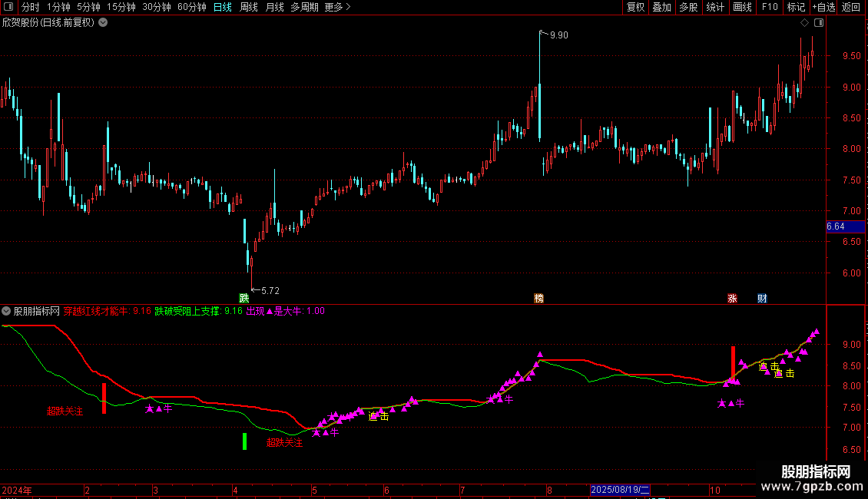Click the 复权 adjustment button
This screenshot has height=499, width=868.
click(635, 7)
